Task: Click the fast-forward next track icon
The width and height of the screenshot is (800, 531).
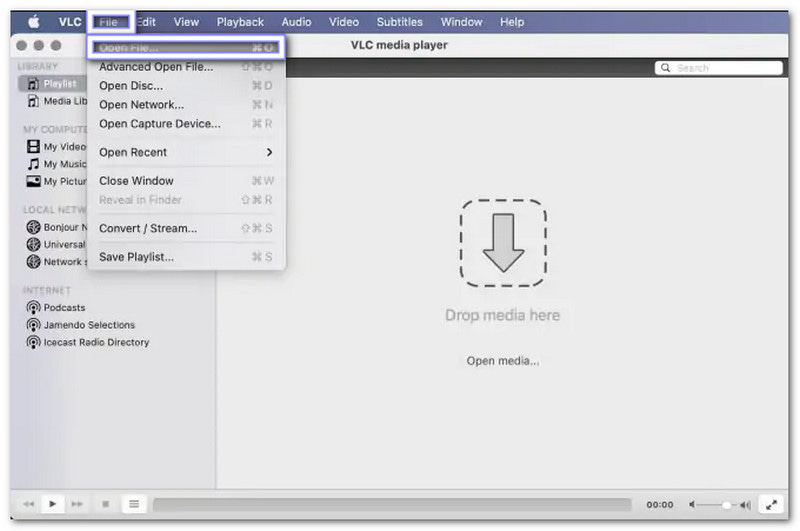Action: (78, 504)
